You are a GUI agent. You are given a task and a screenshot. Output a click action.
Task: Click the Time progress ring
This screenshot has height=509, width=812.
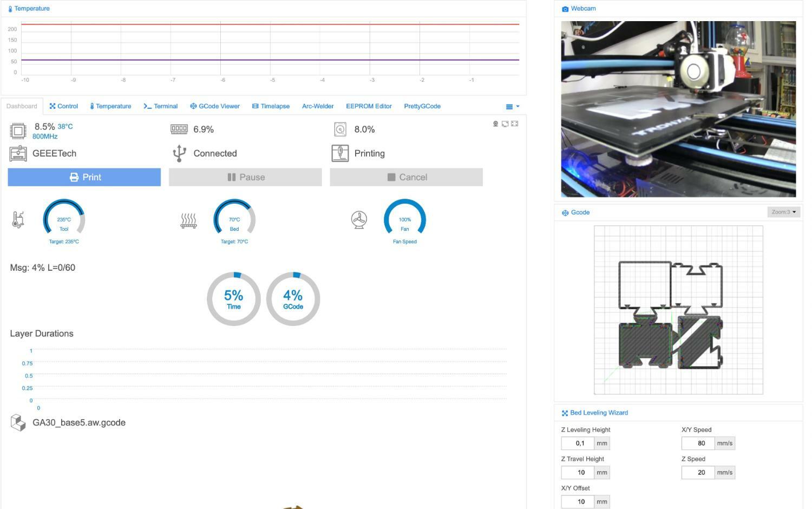click(x=234, y=299)
